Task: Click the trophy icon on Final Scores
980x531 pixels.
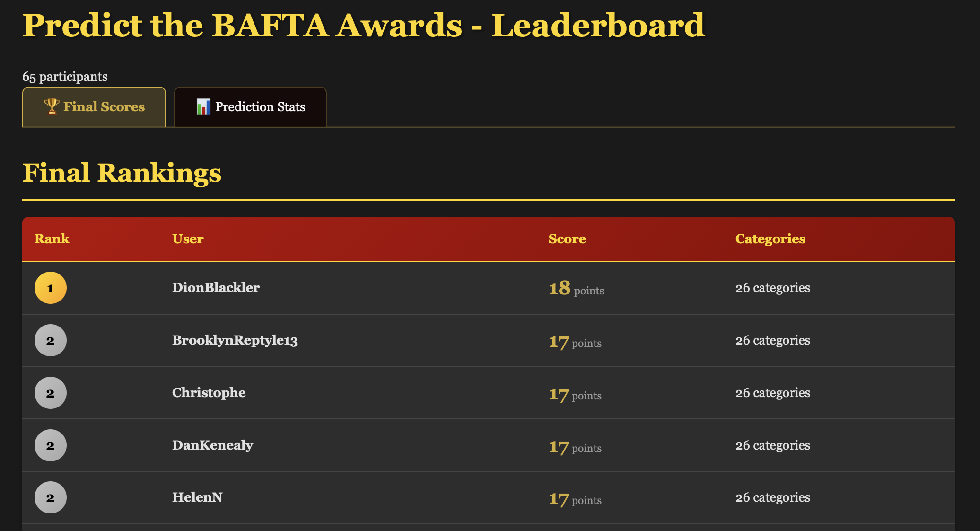Action: pos(52,106)
